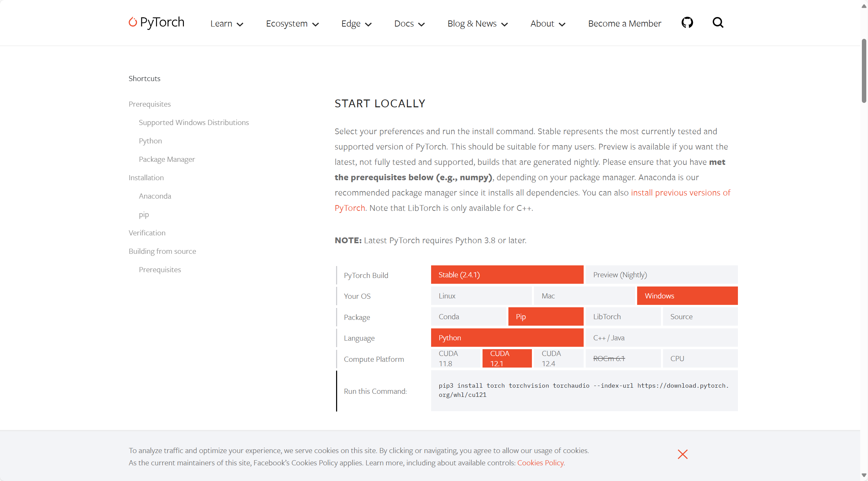
Task: Click the scrollbar up arrow
Action: coord(864,6)
